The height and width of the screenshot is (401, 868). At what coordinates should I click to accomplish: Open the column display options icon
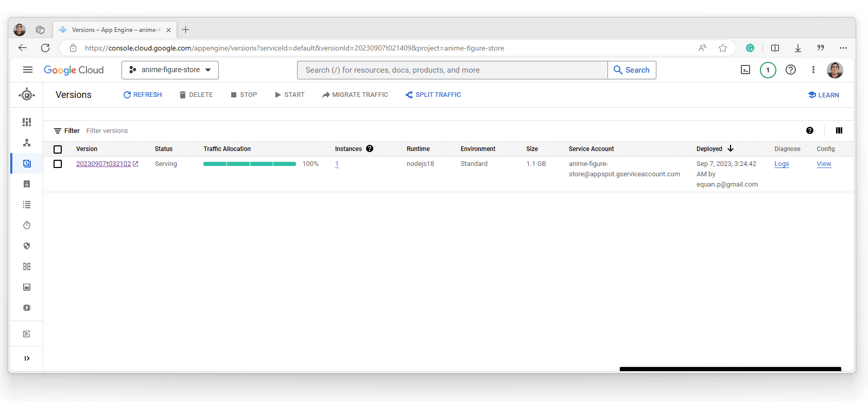coord(839,130)
